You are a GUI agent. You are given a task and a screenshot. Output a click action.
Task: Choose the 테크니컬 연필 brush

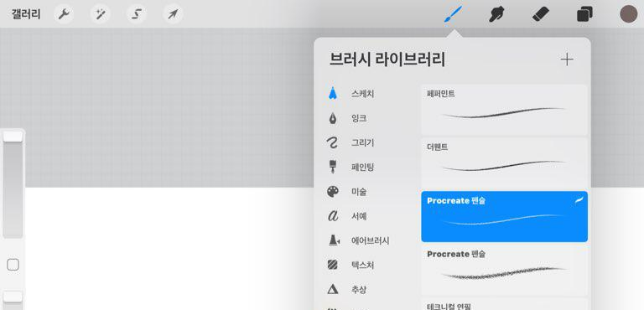coord(504,304)
